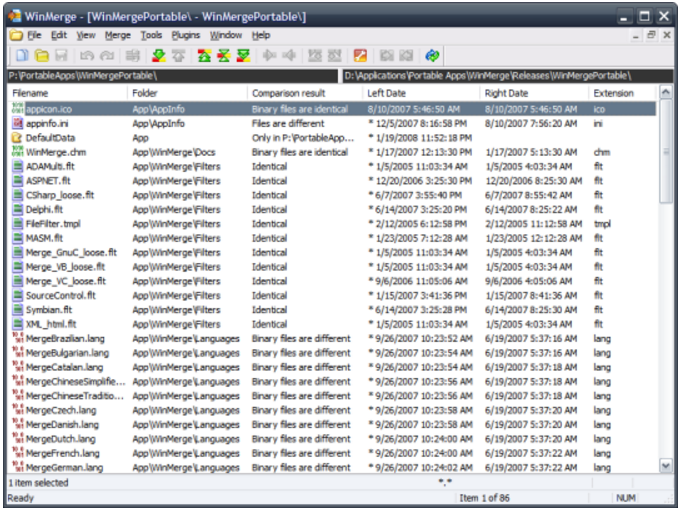Viewport: 678px width, 508px height.
Task: Open the Tools menu
Action: [x=151, y=35]
